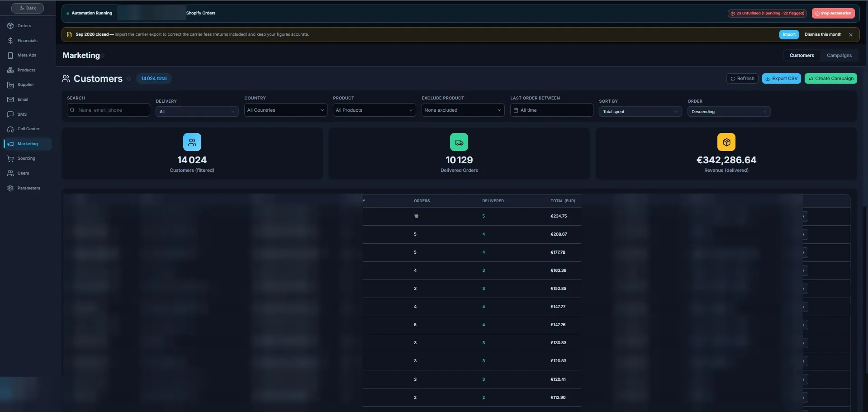Click the Total (EUR) column header
The image size is (868, 412).
(x=563, y=201)
